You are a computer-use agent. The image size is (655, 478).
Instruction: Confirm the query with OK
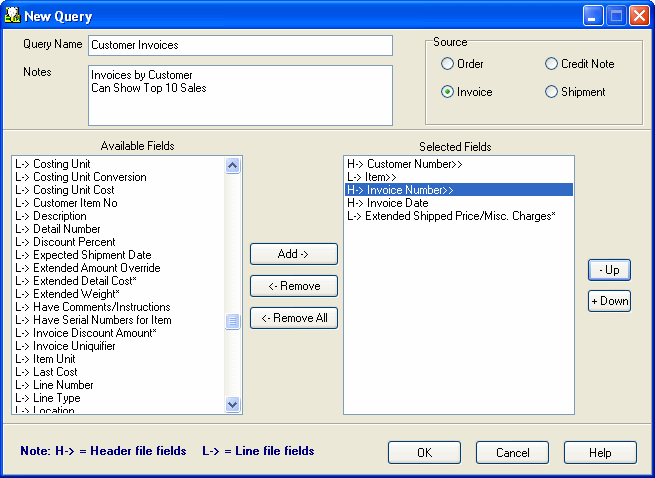424,453
